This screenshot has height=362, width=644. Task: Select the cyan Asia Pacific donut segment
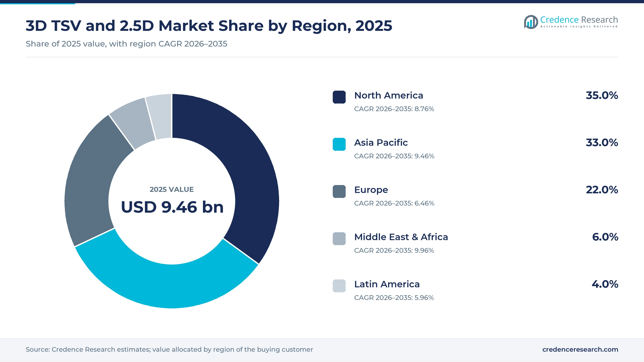point(169,286)
